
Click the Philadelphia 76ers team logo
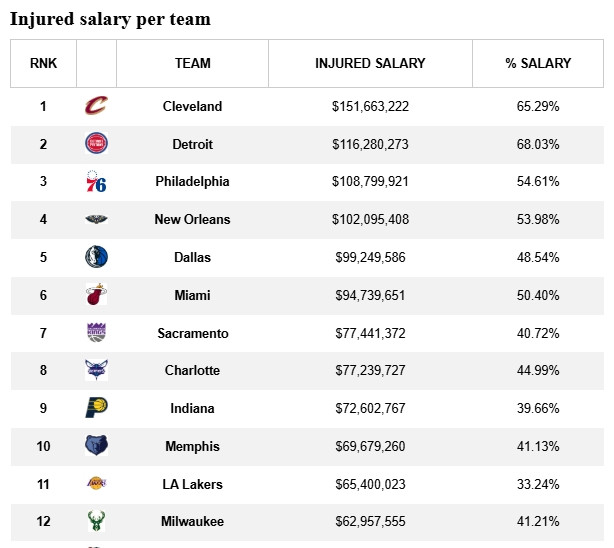pos(96,182)
